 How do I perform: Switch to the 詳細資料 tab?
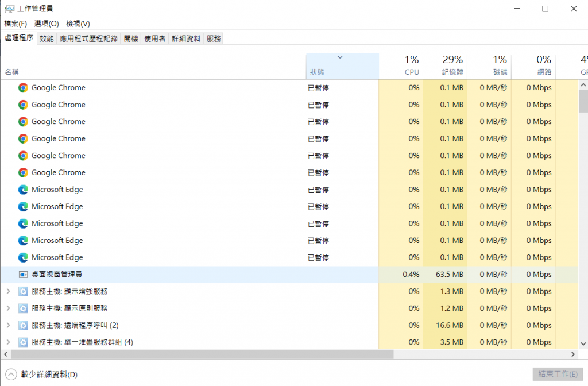(x=186, y=38)
